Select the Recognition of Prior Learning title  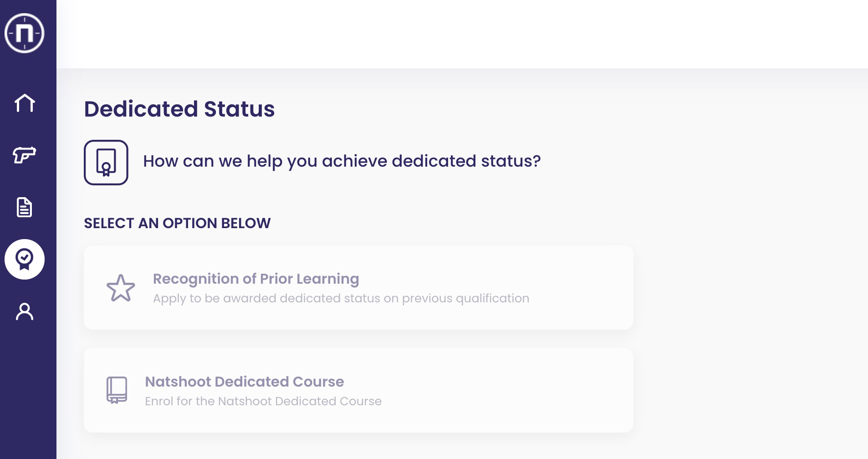pyautogui.click(x=256, y=279)
